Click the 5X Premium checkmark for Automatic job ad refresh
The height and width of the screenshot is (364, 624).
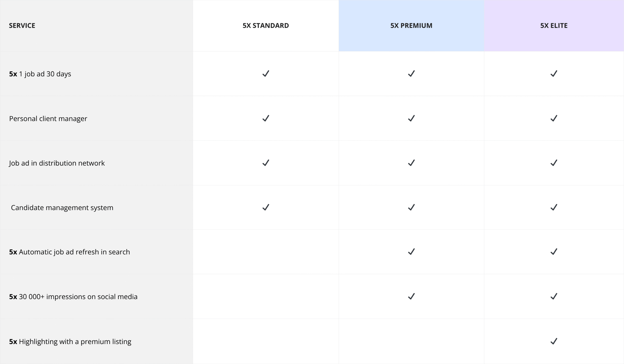[411, 252]
